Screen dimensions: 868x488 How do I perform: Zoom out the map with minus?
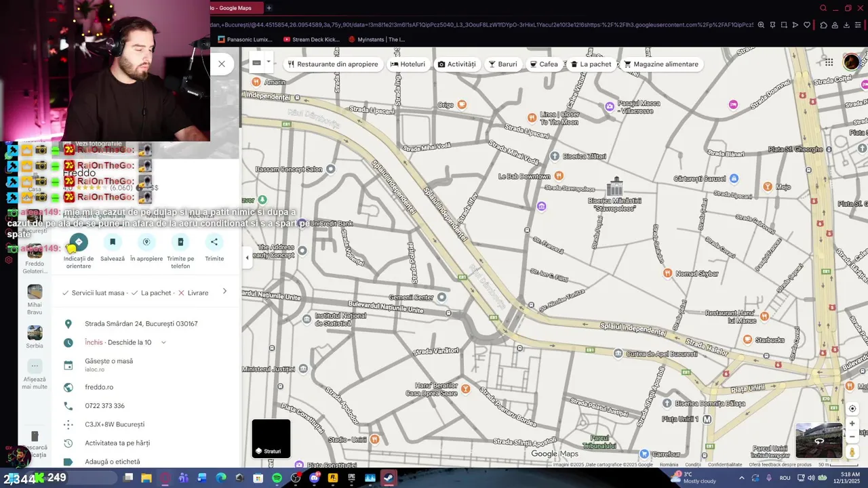tap(852, 436)
